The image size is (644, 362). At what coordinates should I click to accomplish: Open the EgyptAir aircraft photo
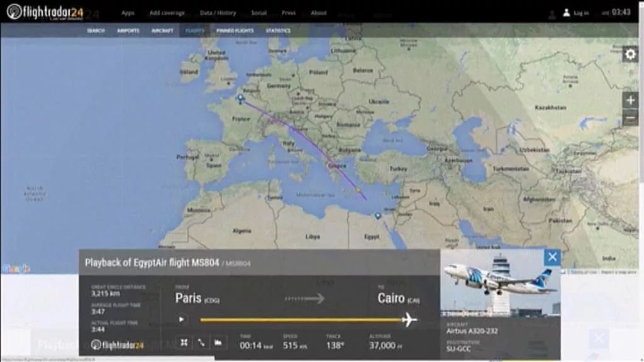[x=500, y=283]
